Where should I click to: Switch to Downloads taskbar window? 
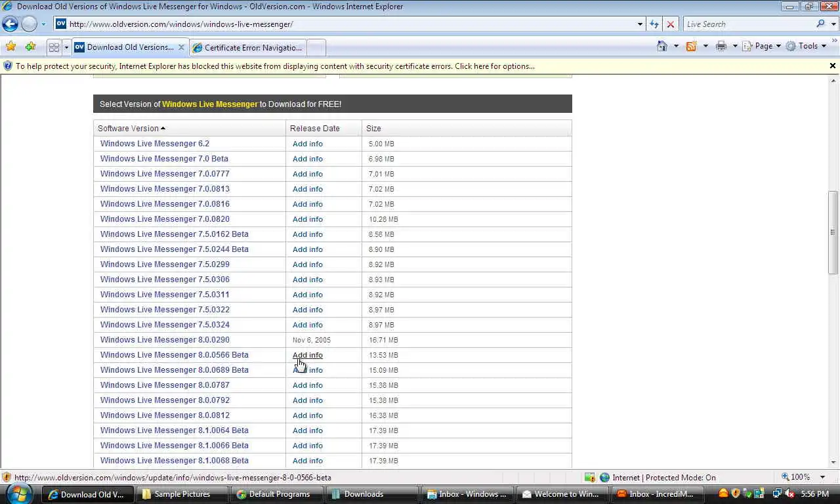(373, 494)
